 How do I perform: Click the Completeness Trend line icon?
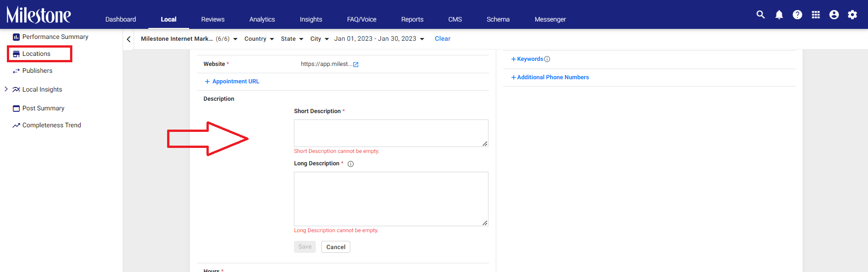pos(16,125)
